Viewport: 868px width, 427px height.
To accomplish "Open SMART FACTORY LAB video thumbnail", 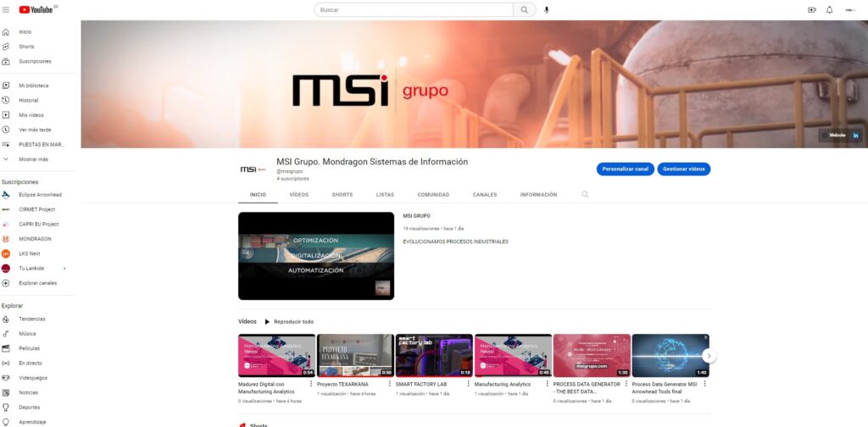I will coord(434,356).
